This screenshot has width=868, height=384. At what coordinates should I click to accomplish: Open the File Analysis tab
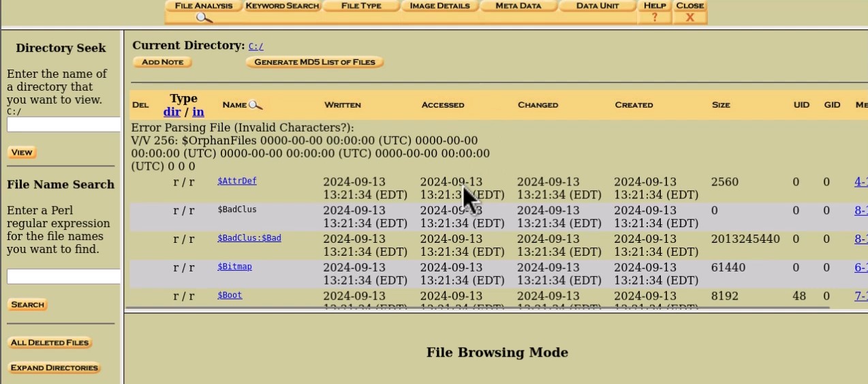tap(204, 5)
